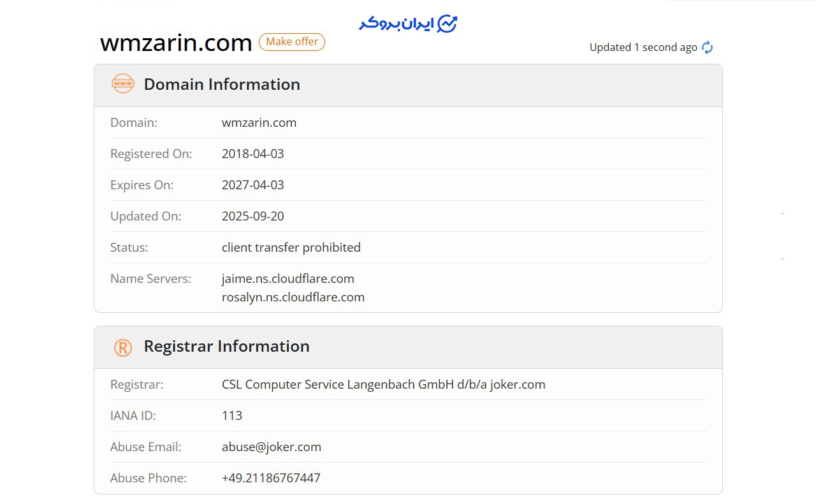
Task: Click the refresh icon beside Updated timestamp
Action: pyautogui.click(x=707, y=47)
